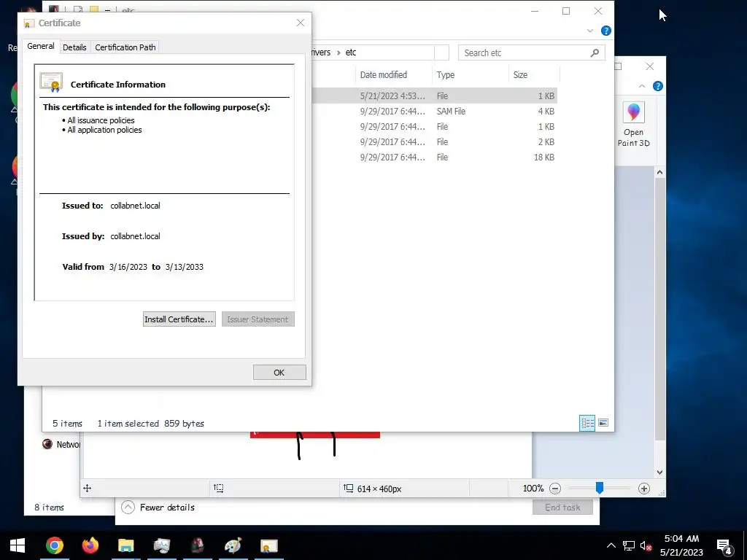Image resolution: width=747 pixels, height=560 pixels.
Task: Collapse Task Manager with Fewer details
Action: [x=158, y=507]
